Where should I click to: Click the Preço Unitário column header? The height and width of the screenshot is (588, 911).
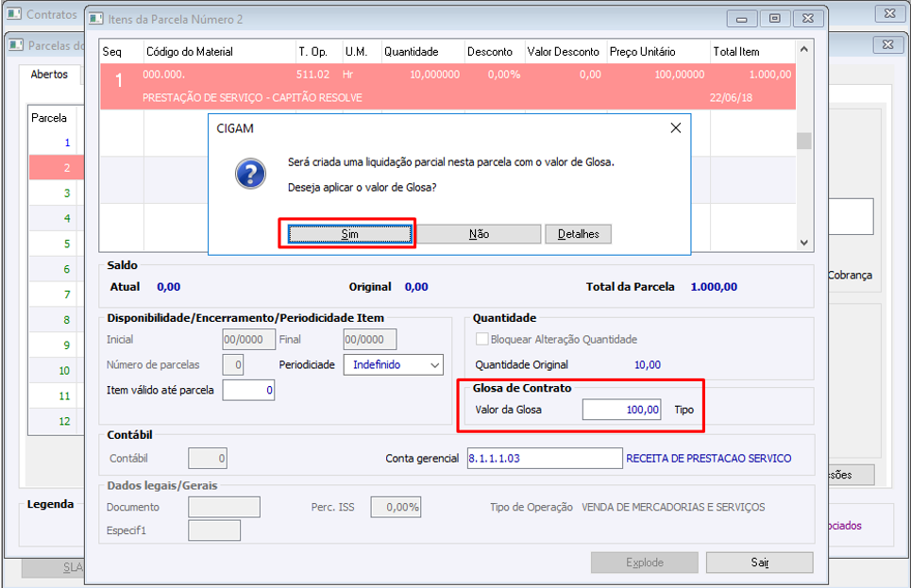[658, 52]
